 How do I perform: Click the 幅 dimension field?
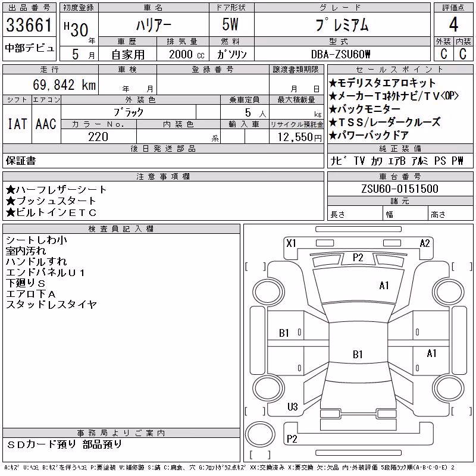pos(405,213)
